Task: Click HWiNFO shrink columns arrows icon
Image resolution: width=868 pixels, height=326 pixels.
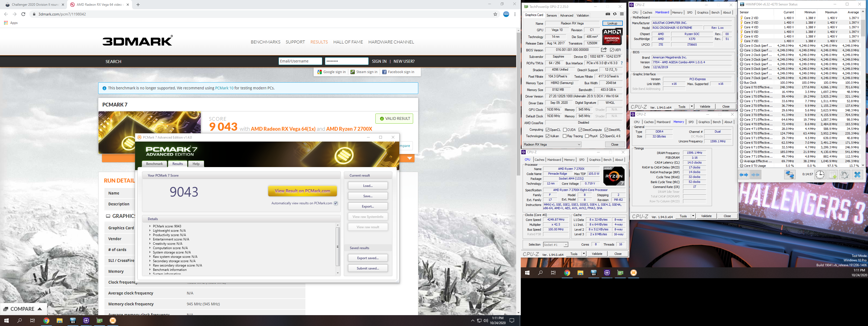Action: (x=755, y=175)
